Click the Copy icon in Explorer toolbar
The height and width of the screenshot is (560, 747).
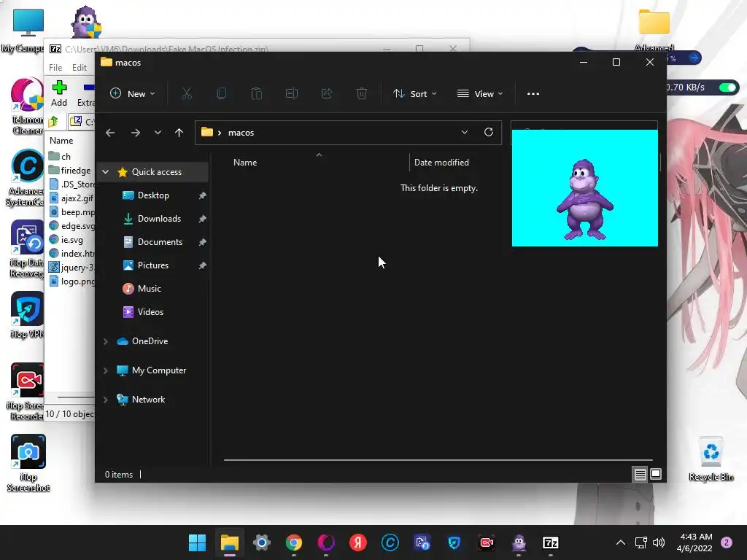pyautogui.click(x=222, y=94)
